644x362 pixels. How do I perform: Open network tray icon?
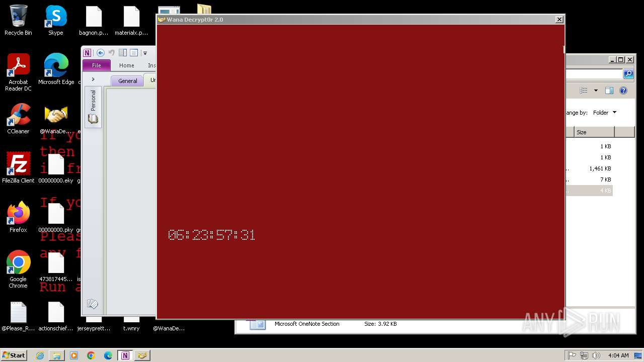pos(584,355)
